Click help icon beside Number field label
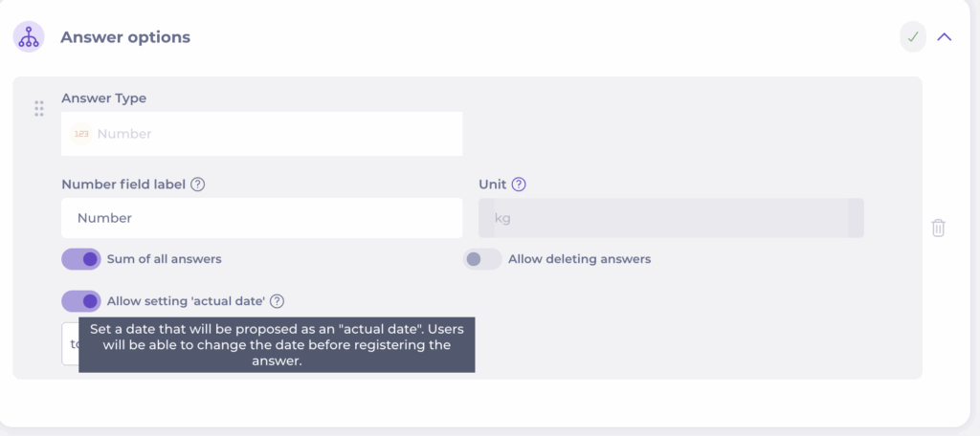Viewport: 980px width, 436px height. (x=198, y=185)
